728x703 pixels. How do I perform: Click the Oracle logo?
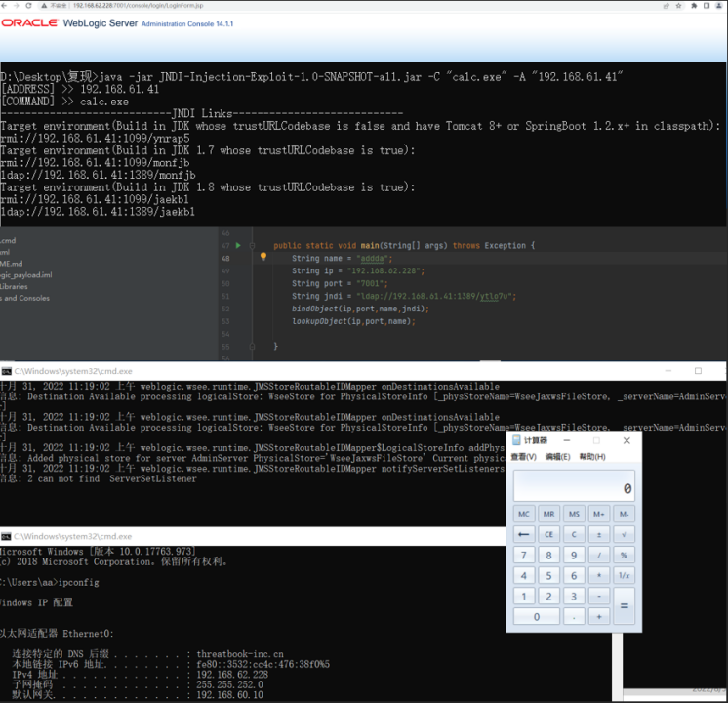tap(29, 22)
